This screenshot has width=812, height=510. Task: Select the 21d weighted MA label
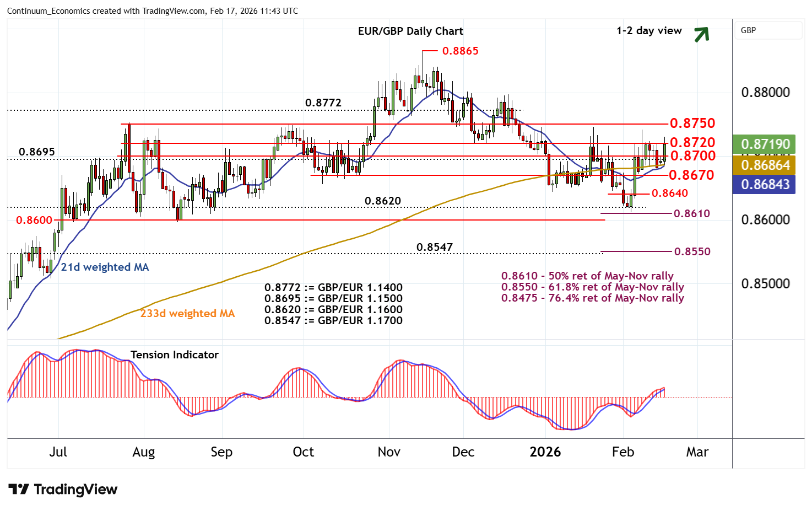click(105, 267)
